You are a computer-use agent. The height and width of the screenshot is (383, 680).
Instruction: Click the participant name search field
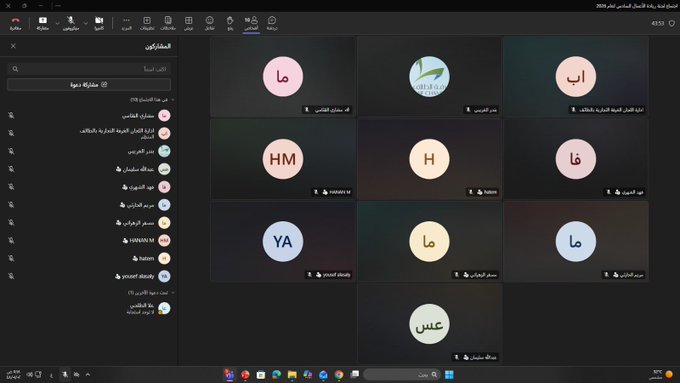(89, 69)
